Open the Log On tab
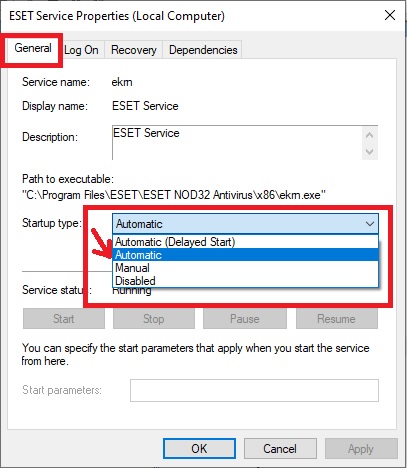Screen dimensions: 407x468 tap(82, 50)
